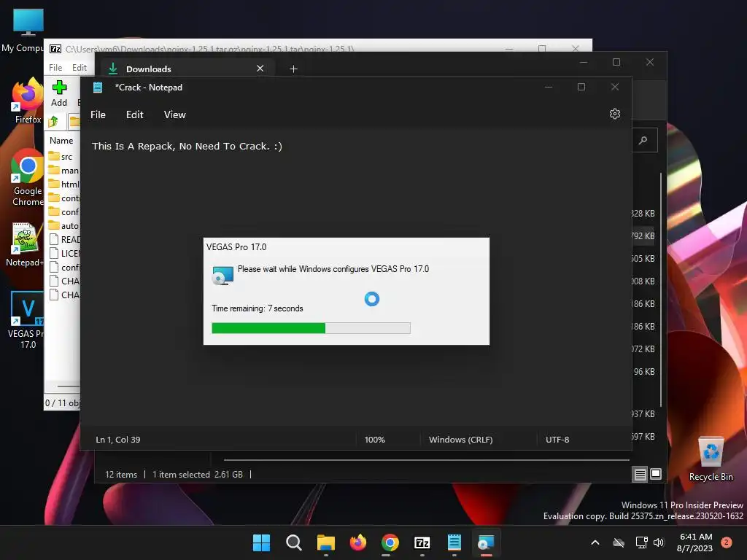Viewport: 747px width, 560px height.
Task: Open the clock showing 6:41 AM
Action: tap(695, 542)
